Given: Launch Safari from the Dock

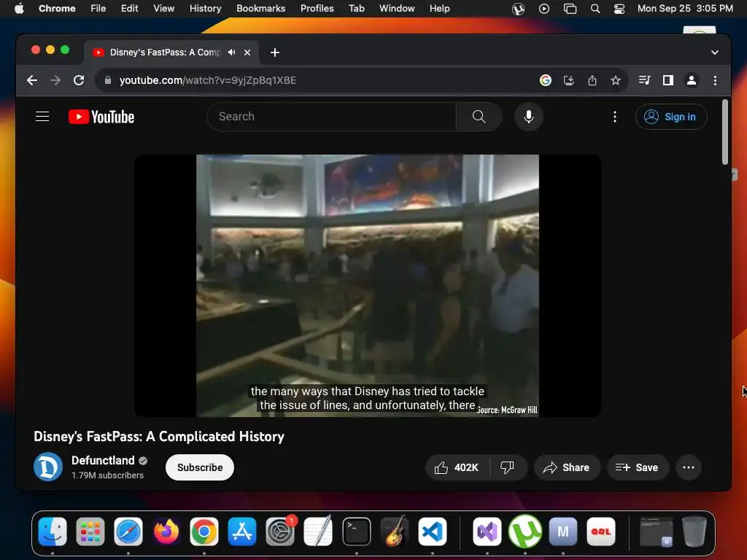Looking at the screenshot, I should click(x=128, y=532).
